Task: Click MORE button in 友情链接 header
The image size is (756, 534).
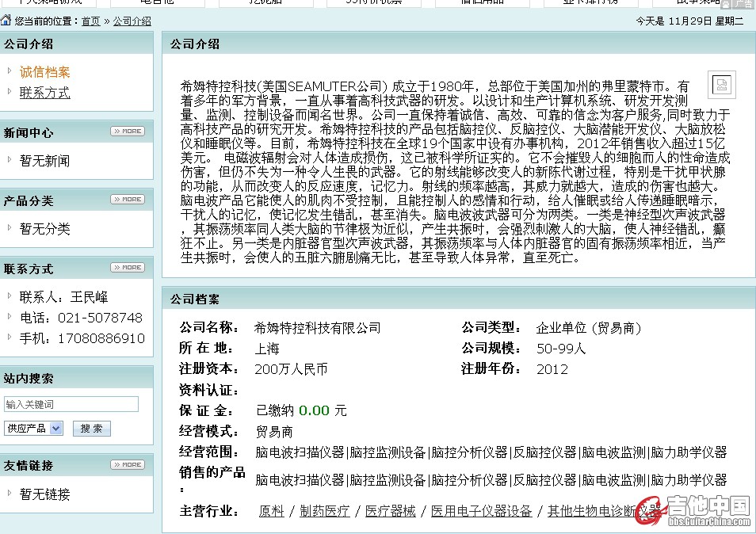Action: click(127, 465)
